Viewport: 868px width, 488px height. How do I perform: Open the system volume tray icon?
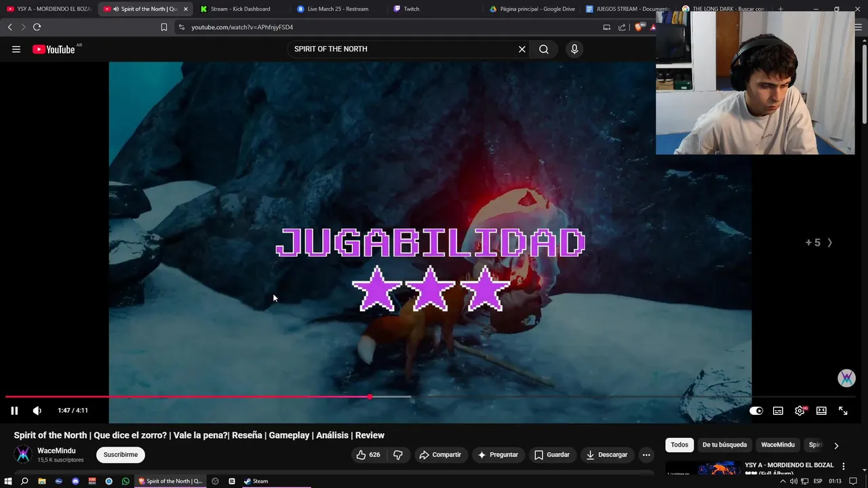point(793,481)
